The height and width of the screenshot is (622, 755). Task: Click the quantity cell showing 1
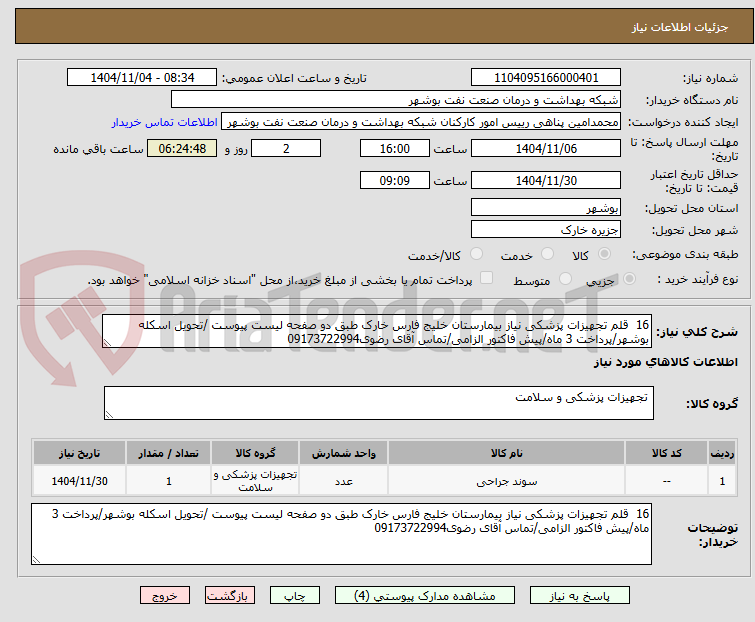pyautogui.click(x=169, y=481)
